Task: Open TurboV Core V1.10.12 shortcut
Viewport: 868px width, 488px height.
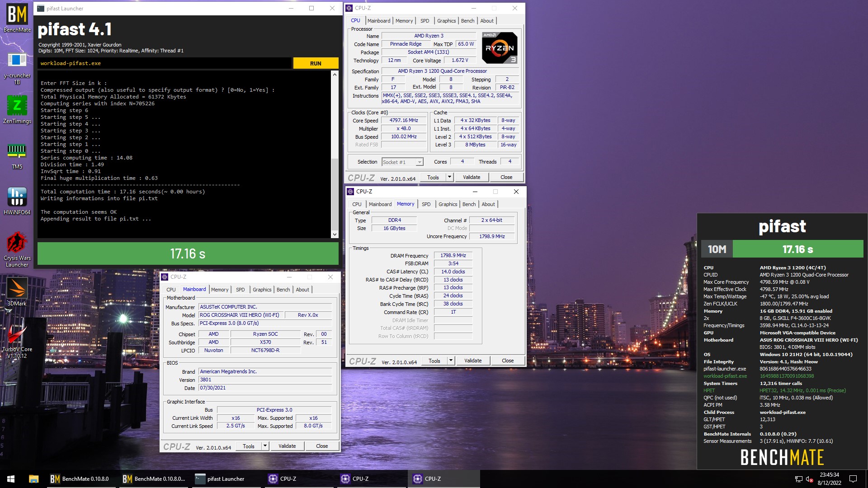Action: 17,341
